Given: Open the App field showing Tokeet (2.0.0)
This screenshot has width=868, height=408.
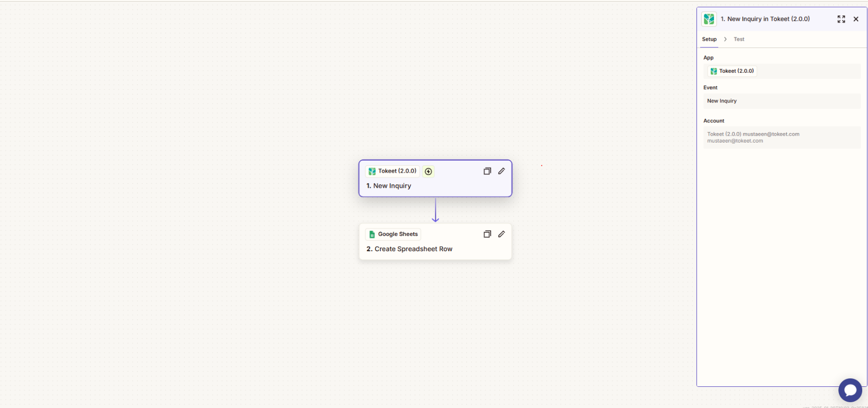Looking at the screenshot, I should (x=782, y=71).
